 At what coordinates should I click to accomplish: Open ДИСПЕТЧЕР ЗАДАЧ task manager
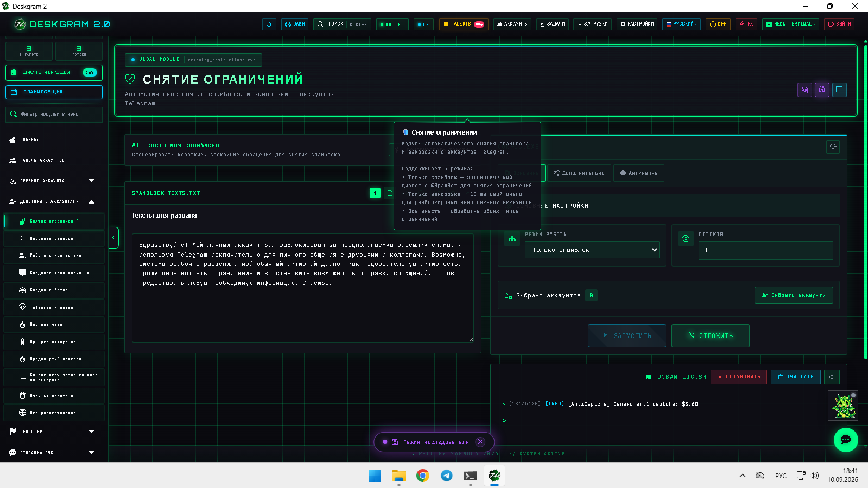54,72
